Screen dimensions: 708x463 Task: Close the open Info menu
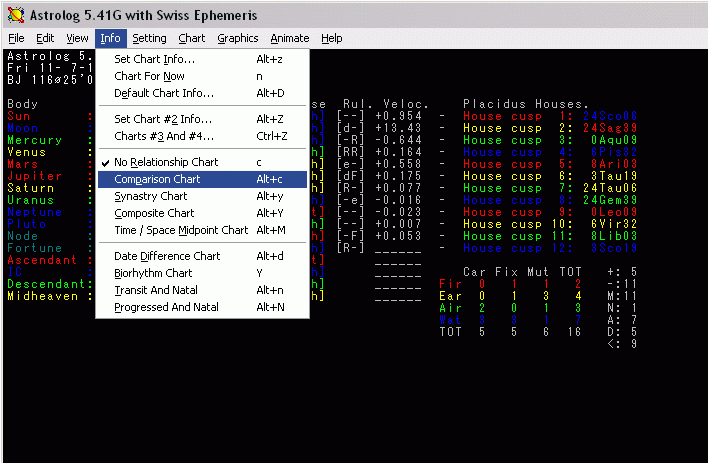(x=111, y=38)
